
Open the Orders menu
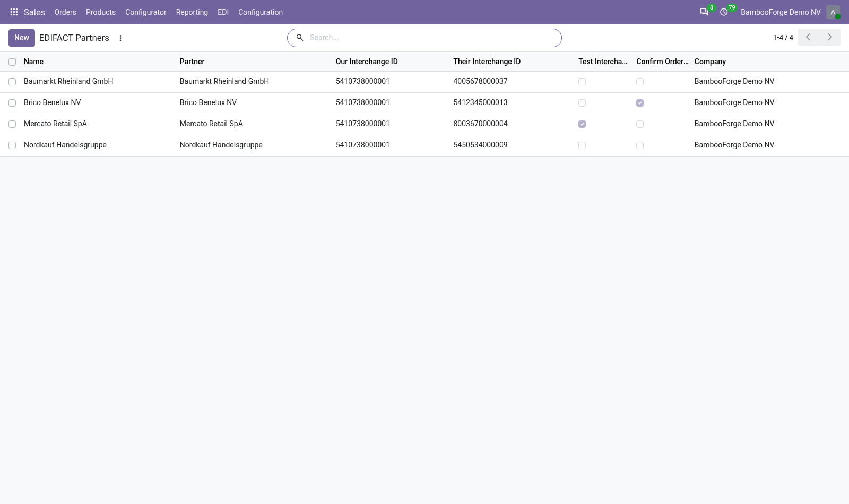pos(65,12)
